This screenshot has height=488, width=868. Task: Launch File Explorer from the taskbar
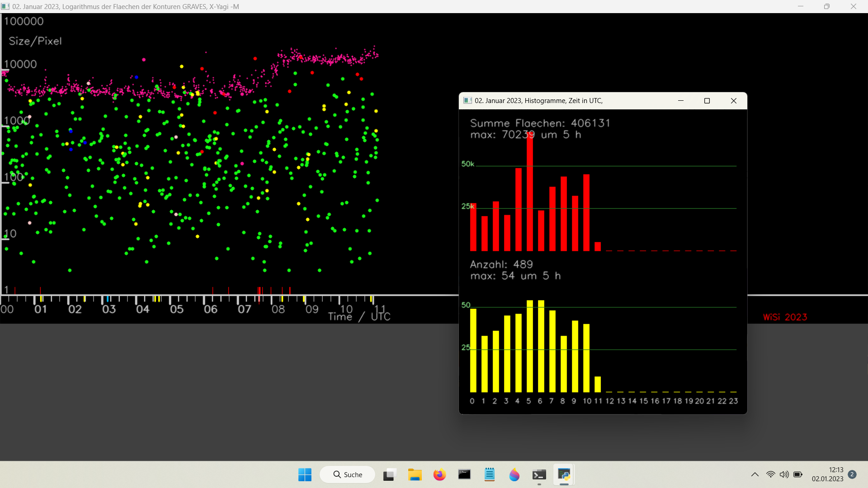415,474
